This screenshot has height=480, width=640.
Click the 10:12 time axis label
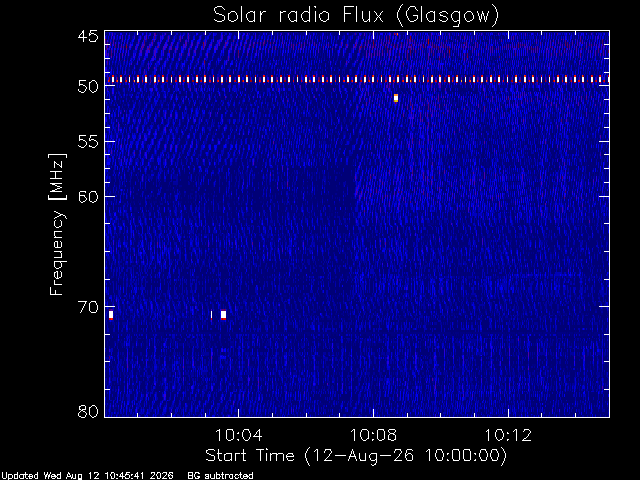pyautogui.click(x=508, y=435)
